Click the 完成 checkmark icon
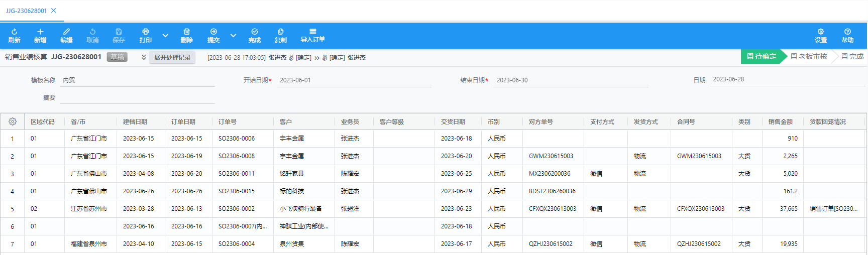 255,32
